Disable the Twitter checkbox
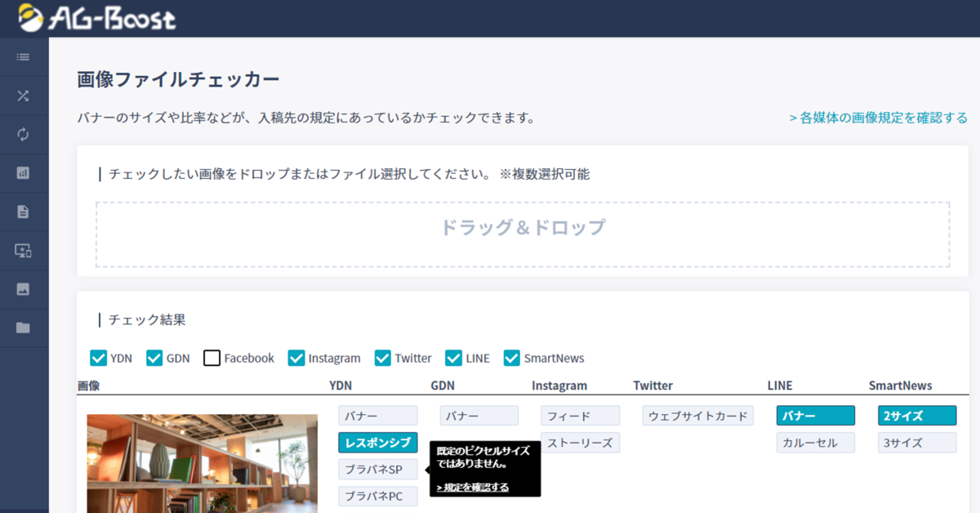 coord(381,358)
